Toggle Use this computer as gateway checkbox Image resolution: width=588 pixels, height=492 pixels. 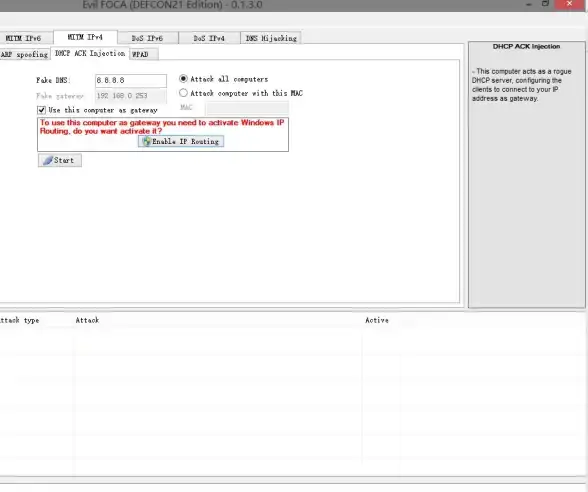click(41, 110)
